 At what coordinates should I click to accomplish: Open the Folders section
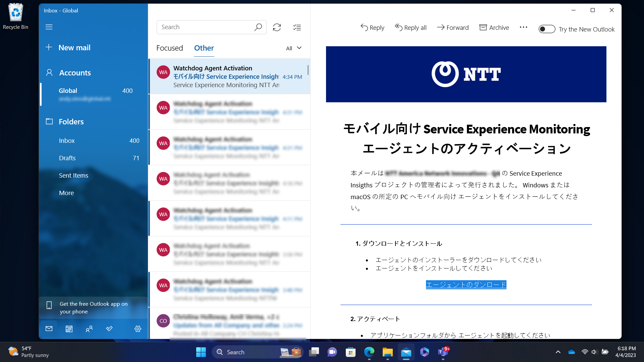click(x=65, y=122)
